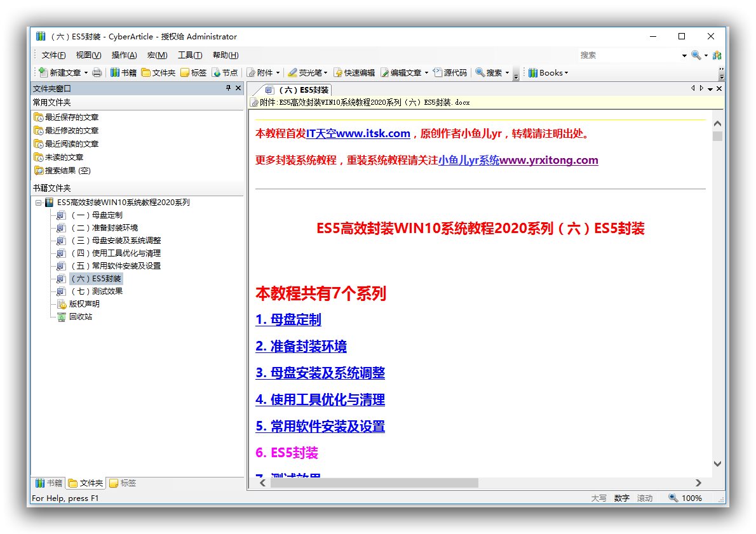Viewport: 756px width, 534px height.
Task: Open the search box history dropdown
Action: click(x=684, y=55)
